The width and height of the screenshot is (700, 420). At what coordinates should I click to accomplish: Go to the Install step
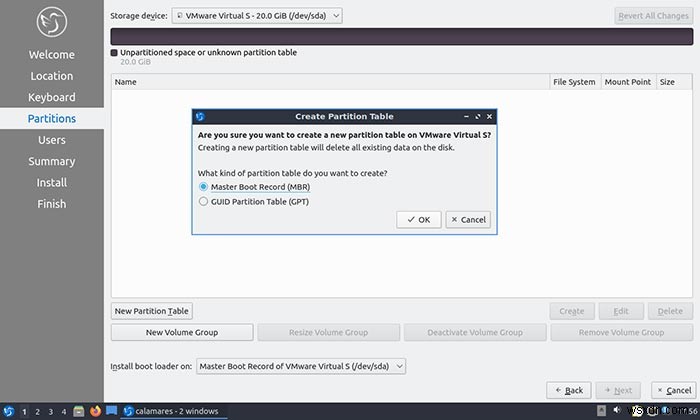coord(52,183)
